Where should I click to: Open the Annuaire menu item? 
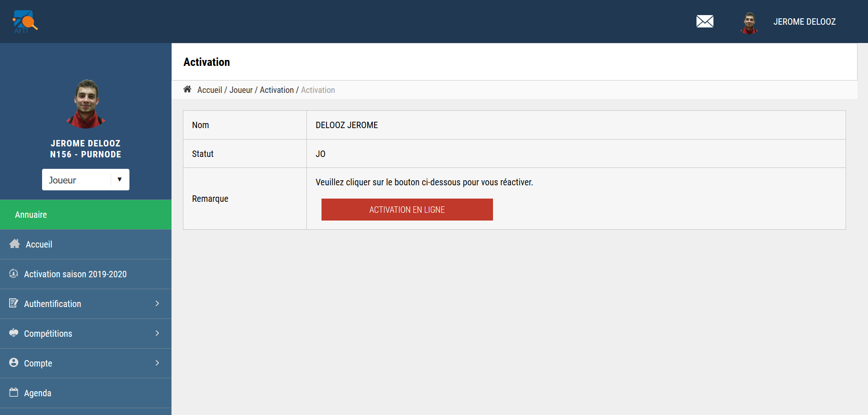[x=31, y=215]
